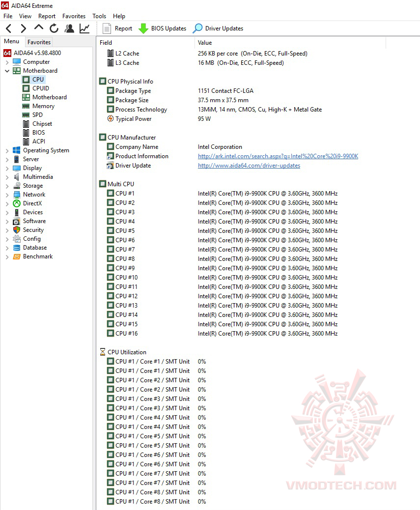Switch to the Favorites tab in sidebar
The height and width of the screenshot is (510, 420).
click(39, 42)
